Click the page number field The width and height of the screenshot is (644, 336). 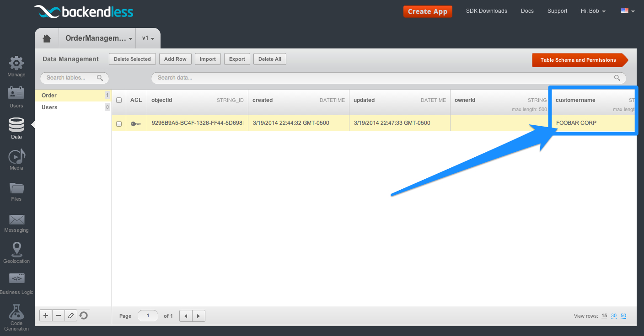coord(148,316)
